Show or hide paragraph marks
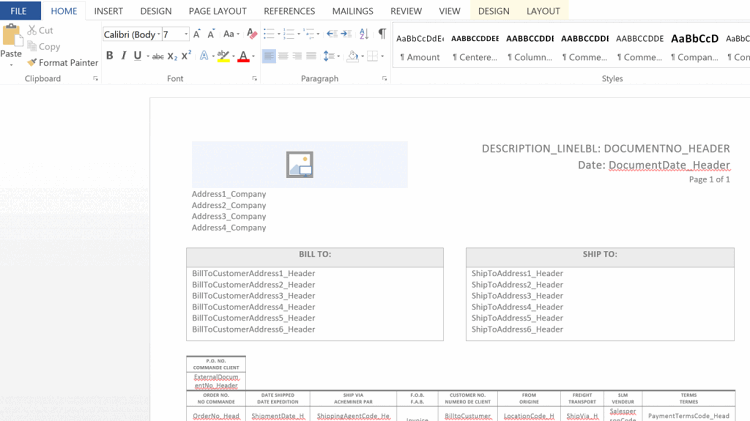The height and width of the screenshot is (421, 750). (x=382, y=34)
